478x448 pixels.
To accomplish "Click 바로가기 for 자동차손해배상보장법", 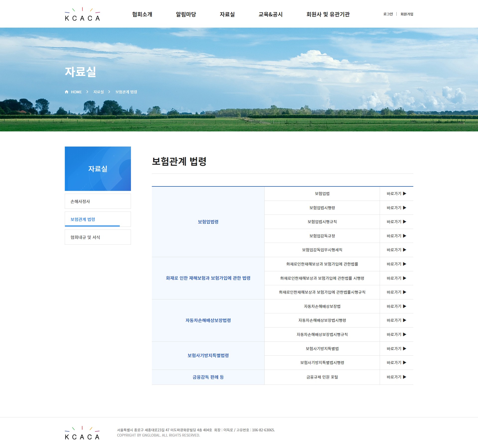I will coord(396,306).
